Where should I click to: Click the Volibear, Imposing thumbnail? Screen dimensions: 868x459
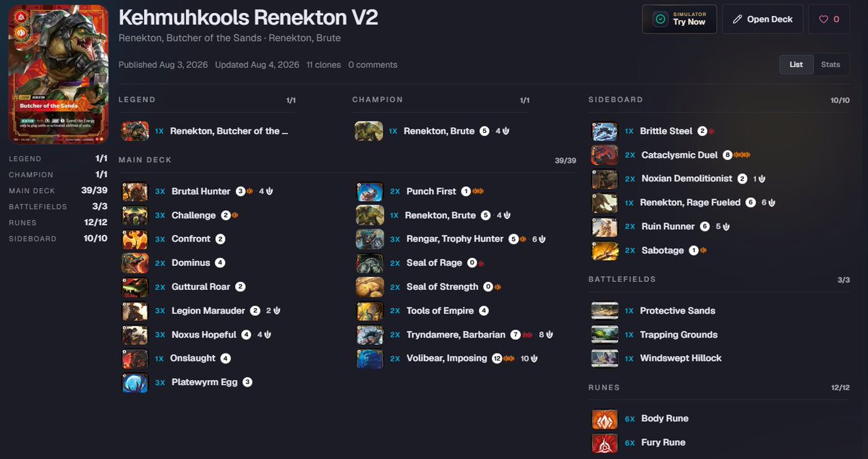tap(370, 359)
